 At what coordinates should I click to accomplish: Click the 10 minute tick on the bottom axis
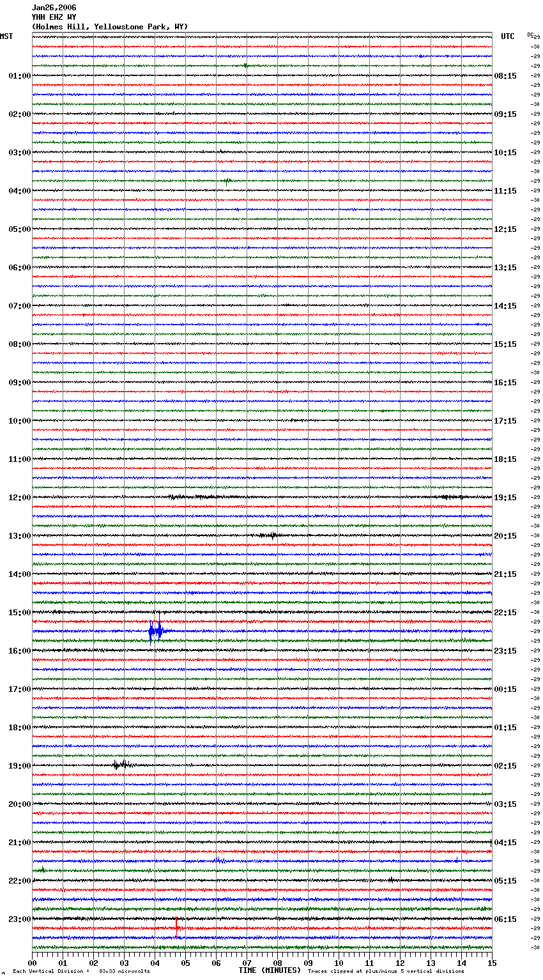click(339, 963)
